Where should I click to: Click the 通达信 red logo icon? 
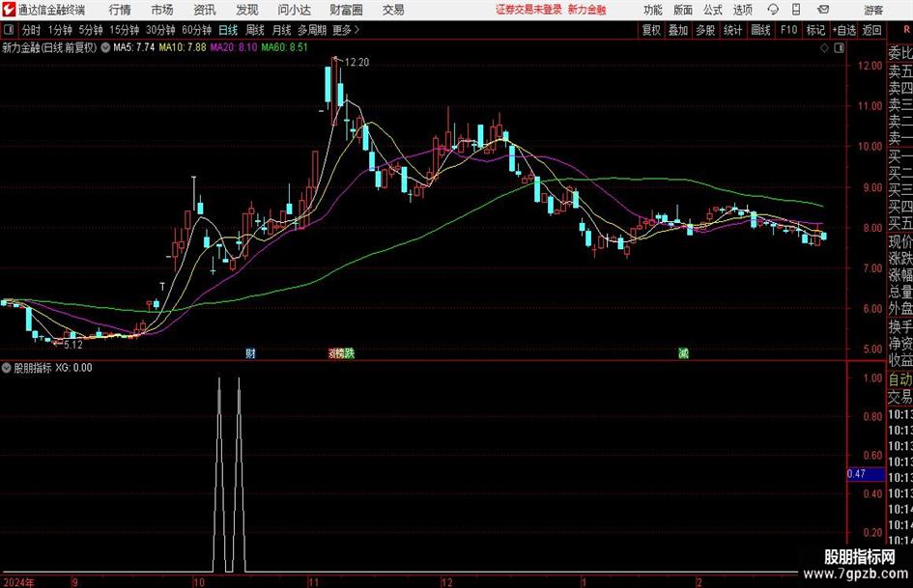(x=10, y=10)
